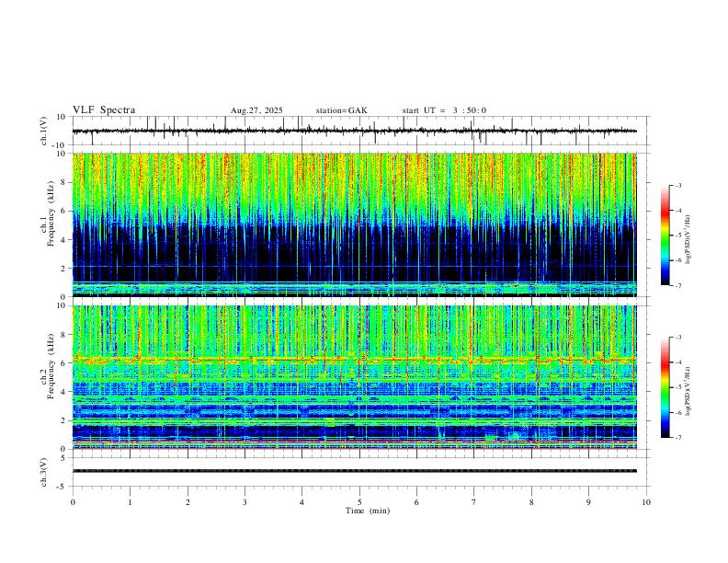Click the "4" kHz tick on ch.2 frequency axis

point(65,392)
